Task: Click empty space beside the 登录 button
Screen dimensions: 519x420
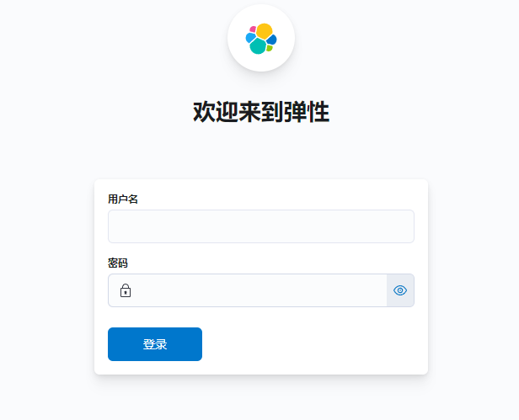Action: [308, 344]
